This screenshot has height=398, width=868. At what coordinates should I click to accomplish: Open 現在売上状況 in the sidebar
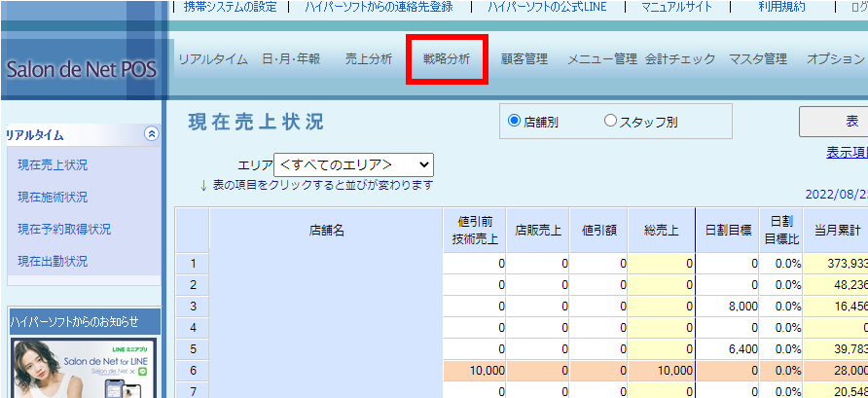53,165
